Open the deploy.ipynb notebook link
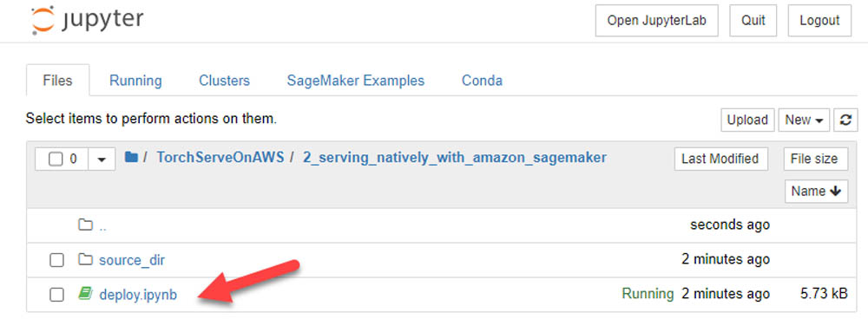Image resolution: width=868 pixels, height=319 pixels. pos(138,295)
